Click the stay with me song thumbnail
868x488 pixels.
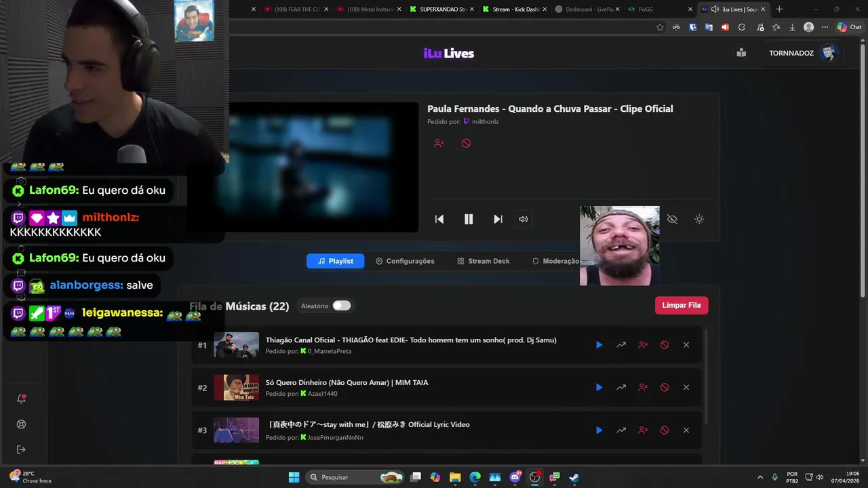click(x=236, y=430)
